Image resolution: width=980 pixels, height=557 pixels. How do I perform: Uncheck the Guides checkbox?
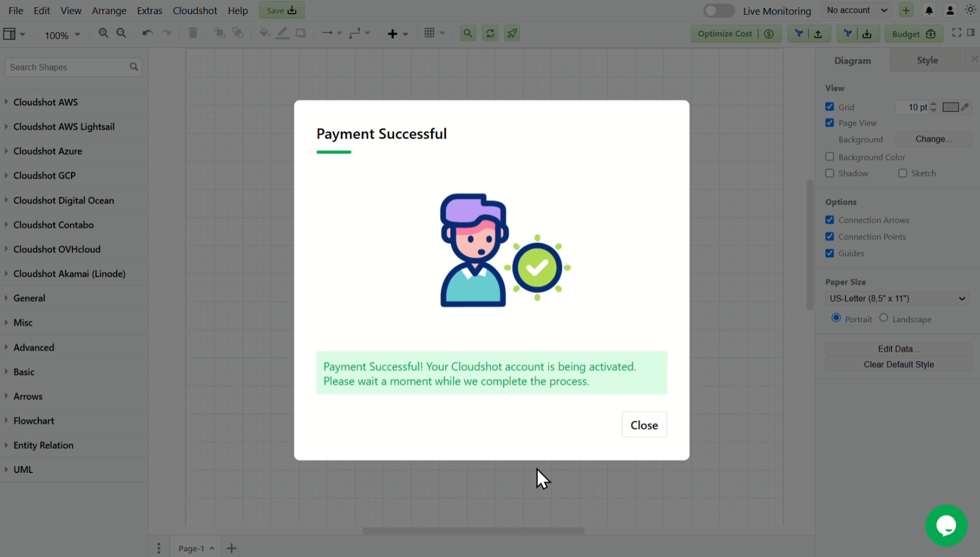829,253
